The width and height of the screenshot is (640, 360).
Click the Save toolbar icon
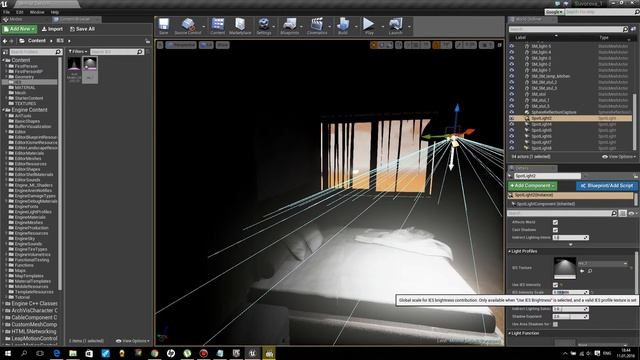click(x=164, y=26)
